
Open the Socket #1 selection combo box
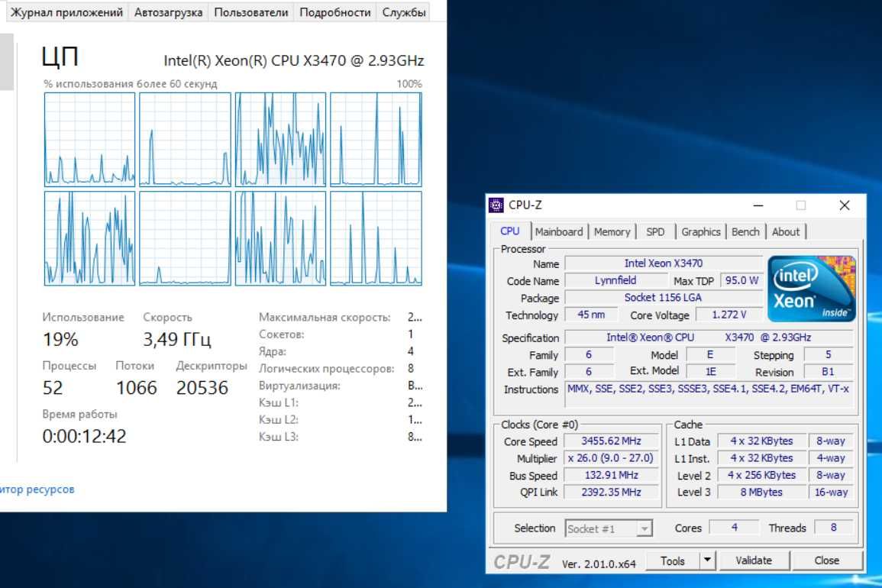tap(609, 528)
